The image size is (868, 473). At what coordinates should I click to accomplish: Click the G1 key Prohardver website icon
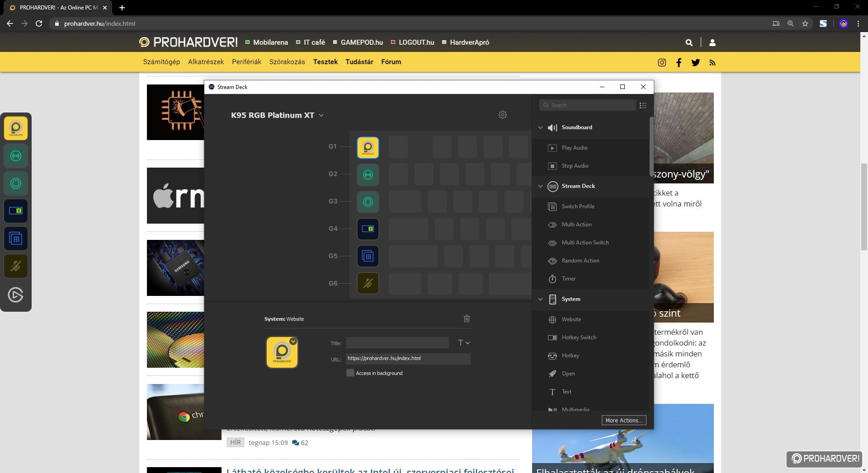click(x=368, y=147)
